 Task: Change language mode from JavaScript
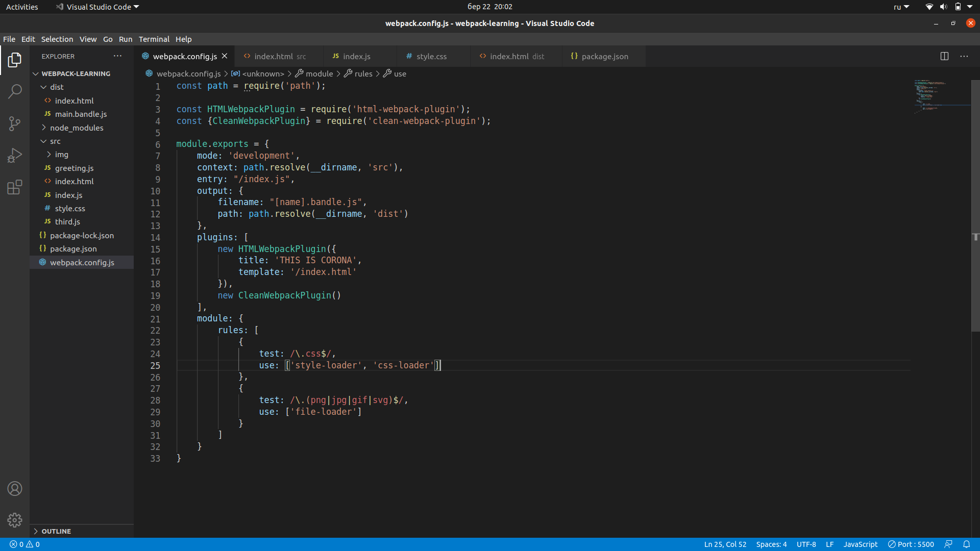[x=861, y=544]
